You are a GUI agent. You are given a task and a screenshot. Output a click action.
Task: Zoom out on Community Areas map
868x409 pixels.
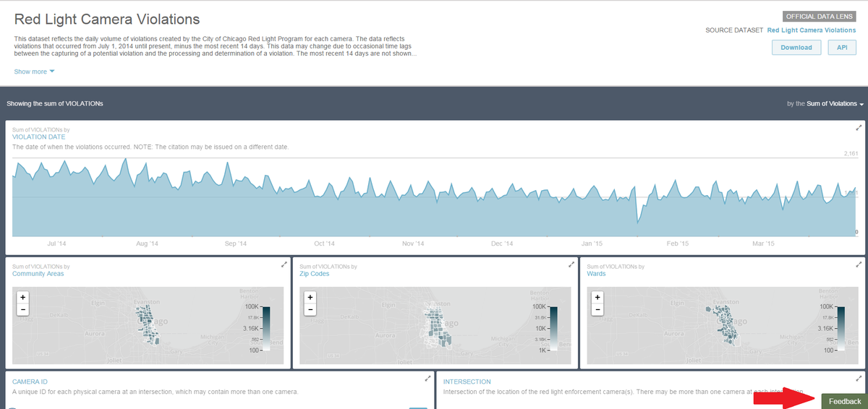click(23, 309)
